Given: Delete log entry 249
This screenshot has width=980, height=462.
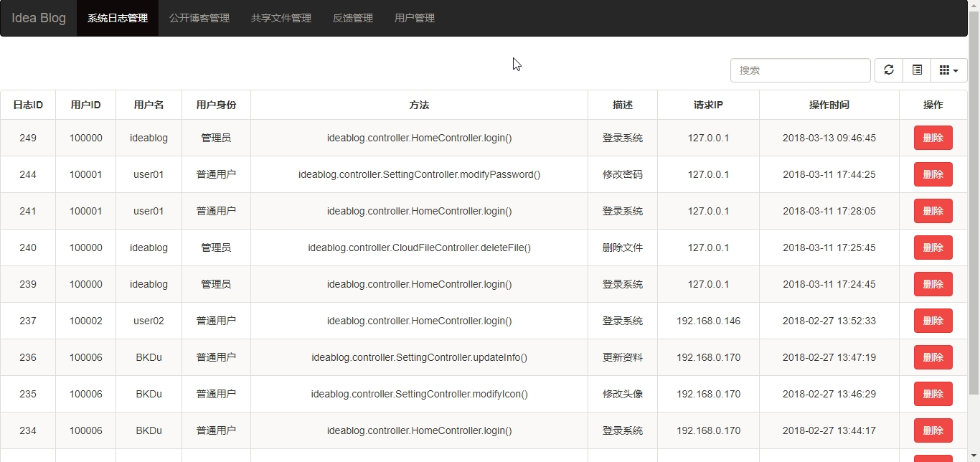Looking at the screenshot, I should tap(933, 138).
